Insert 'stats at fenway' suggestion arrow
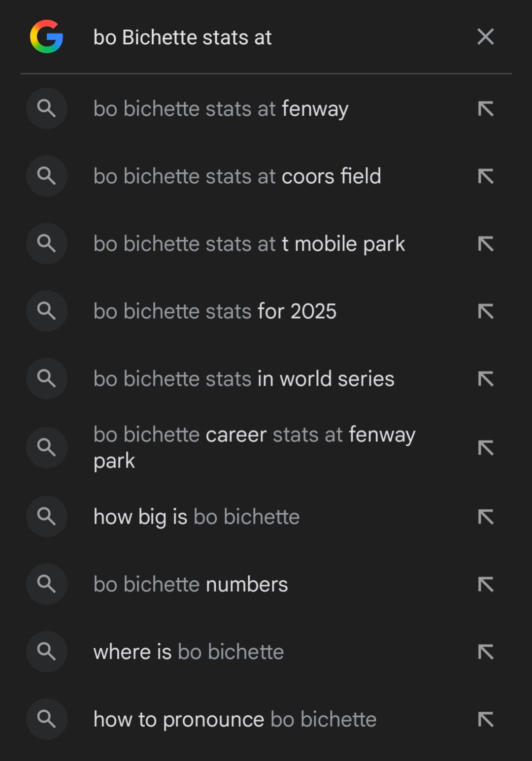 486,109
